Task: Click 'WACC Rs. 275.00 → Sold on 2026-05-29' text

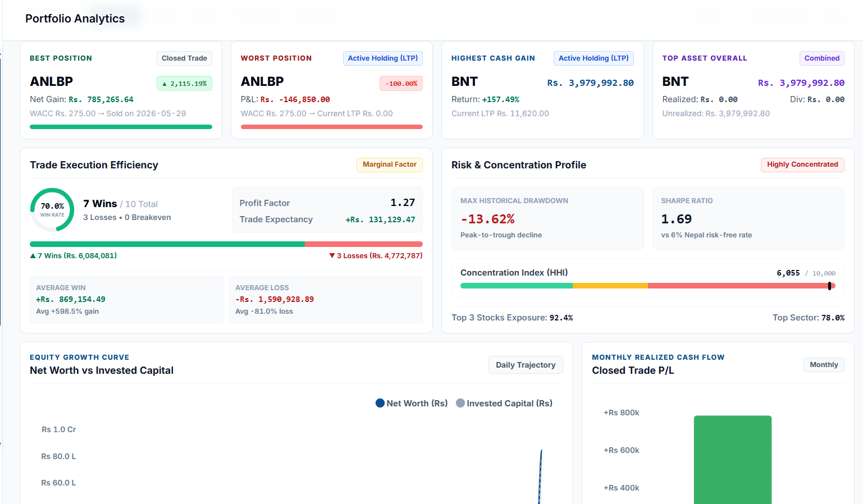Action: (108, 113)
